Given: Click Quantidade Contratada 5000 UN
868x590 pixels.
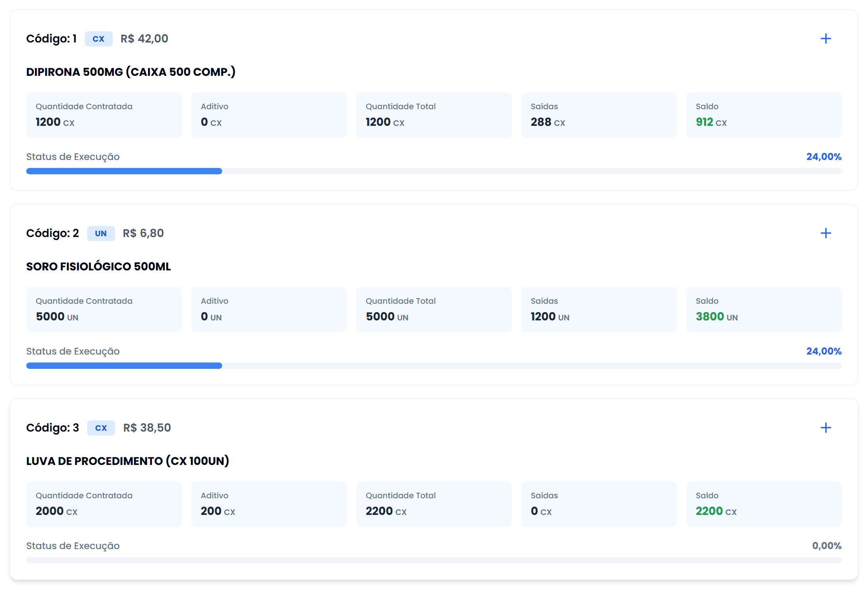Looking at the screenshot, I should (x=57, y=316).
